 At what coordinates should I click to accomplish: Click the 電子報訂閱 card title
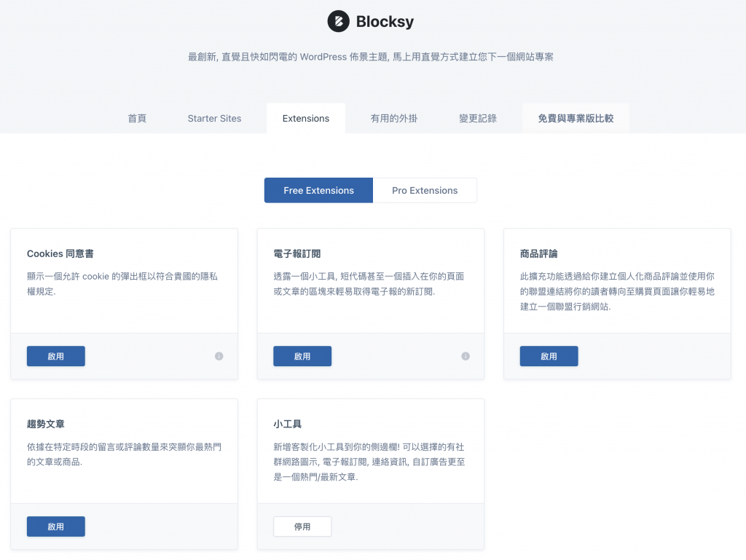297,253
